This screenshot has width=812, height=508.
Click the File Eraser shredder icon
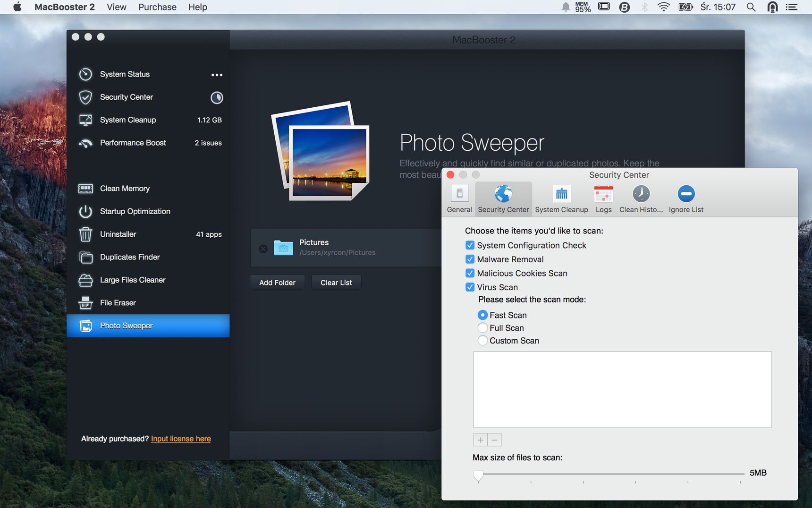pos(85,303)
